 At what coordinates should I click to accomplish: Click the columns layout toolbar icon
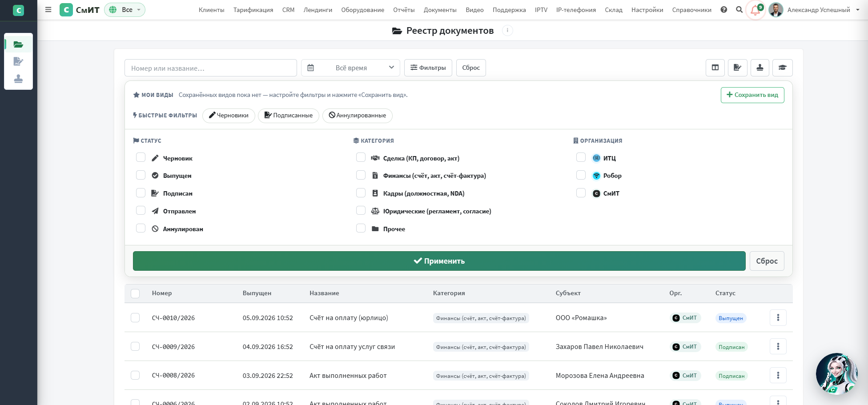(715, 68)
